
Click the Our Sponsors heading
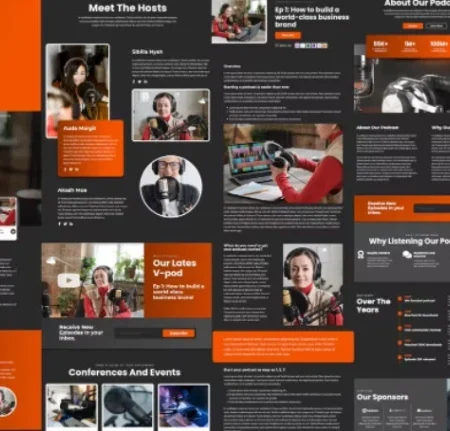tap(382, 397)
